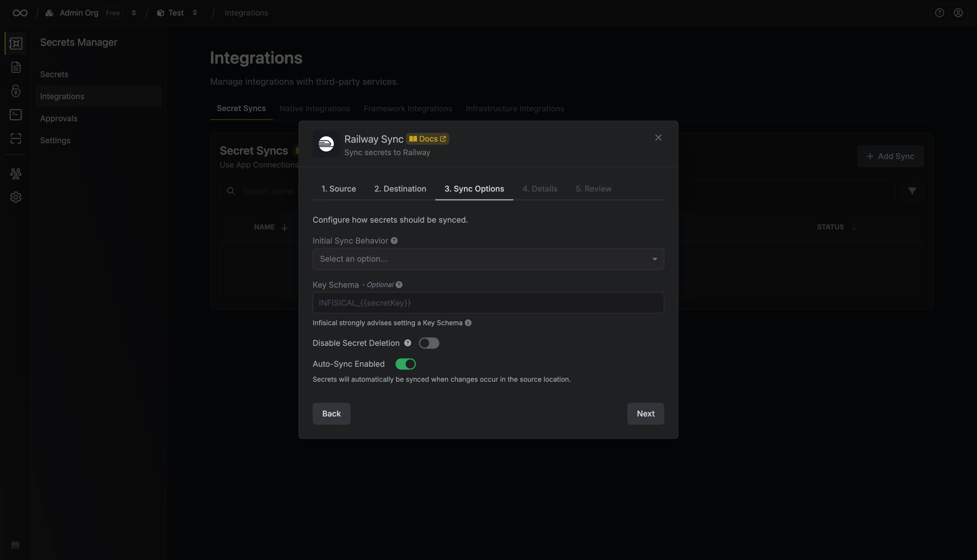This screenshot has width=977, height=560.
Task: Click the 'Configure how secrets should be synced.' text
Action: pos(390,220)
